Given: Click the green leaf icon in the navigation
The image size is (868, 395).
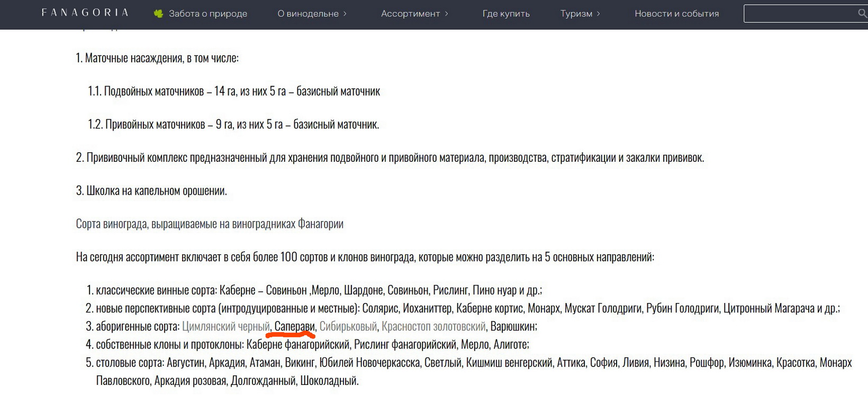Looking at the screenshot, I should coord(158,14).
